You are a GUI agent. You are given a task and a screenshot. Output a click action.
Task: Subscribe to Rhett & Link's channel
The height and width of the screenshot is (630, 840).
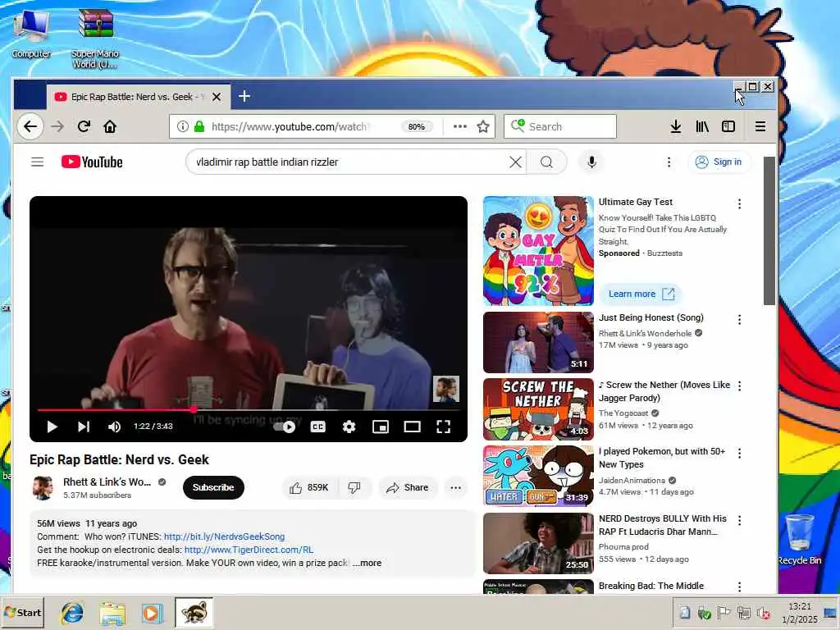click(x=213, y=487)
